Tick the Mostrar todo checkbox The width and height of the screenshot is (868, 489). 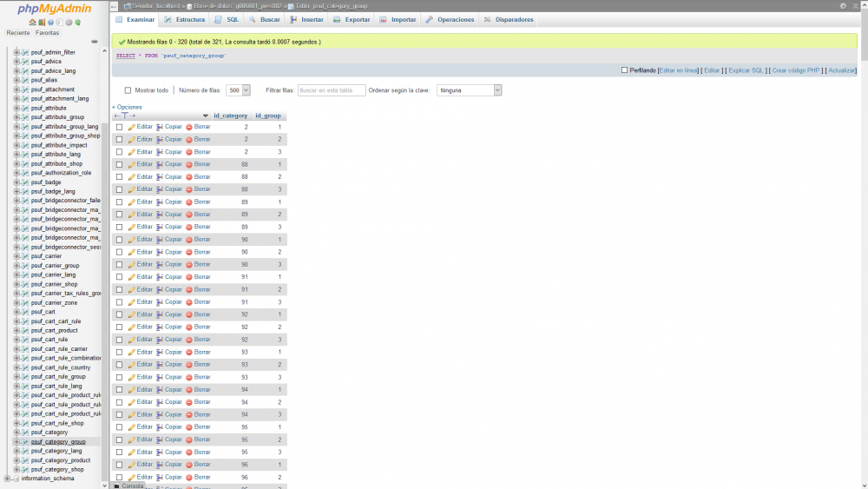click(128, 90)
